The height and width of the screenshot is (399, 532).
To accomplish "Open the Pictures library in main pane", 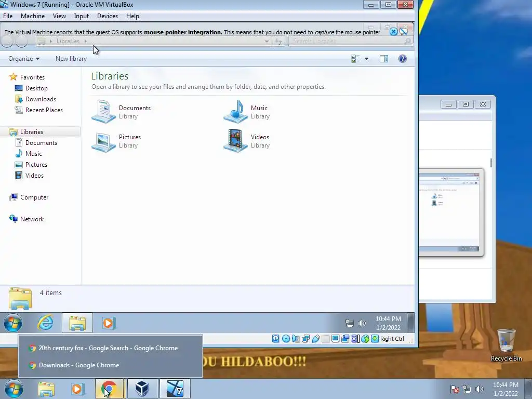I will (117, 141).
